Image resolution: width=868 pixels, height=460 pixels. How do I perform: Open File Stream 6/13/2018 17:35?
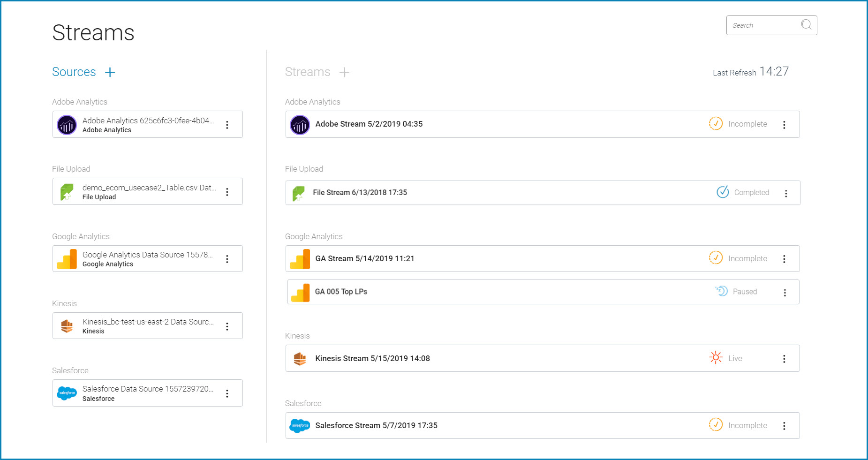point(543,193)
